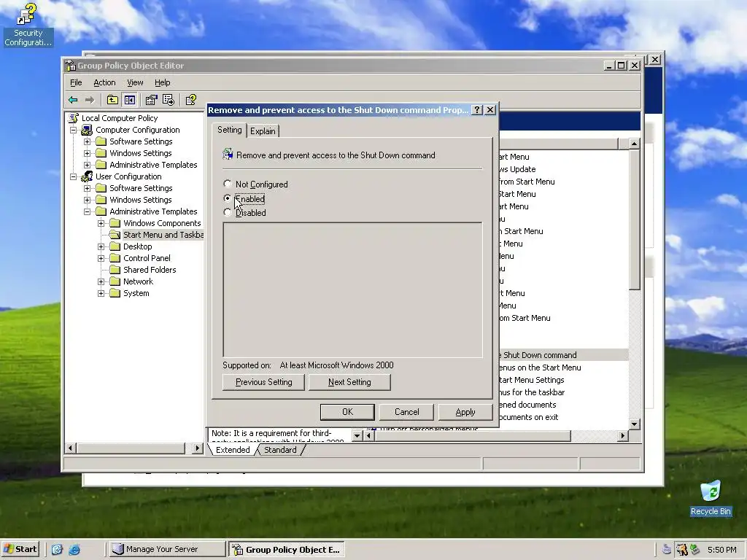The image size is (747, 560).
Task: Click the Forward arrow in the toolbar
Action: click(x=90, y=100)
